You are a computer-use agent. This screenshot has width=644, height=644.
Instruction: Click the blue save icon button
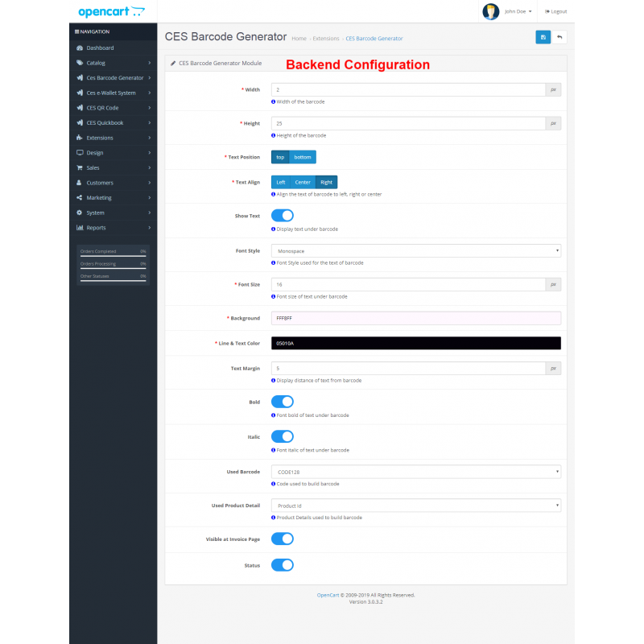[x=543, y=37]
